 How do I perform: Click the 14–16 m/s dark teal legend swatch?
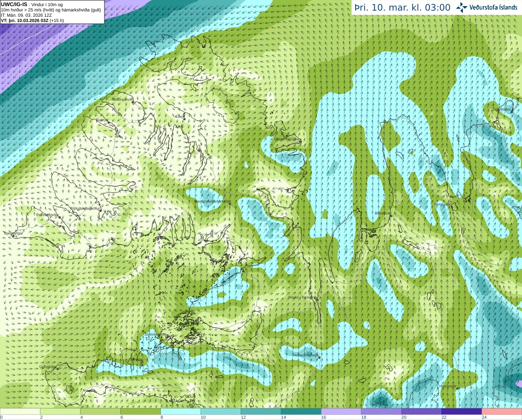[301, 411]
